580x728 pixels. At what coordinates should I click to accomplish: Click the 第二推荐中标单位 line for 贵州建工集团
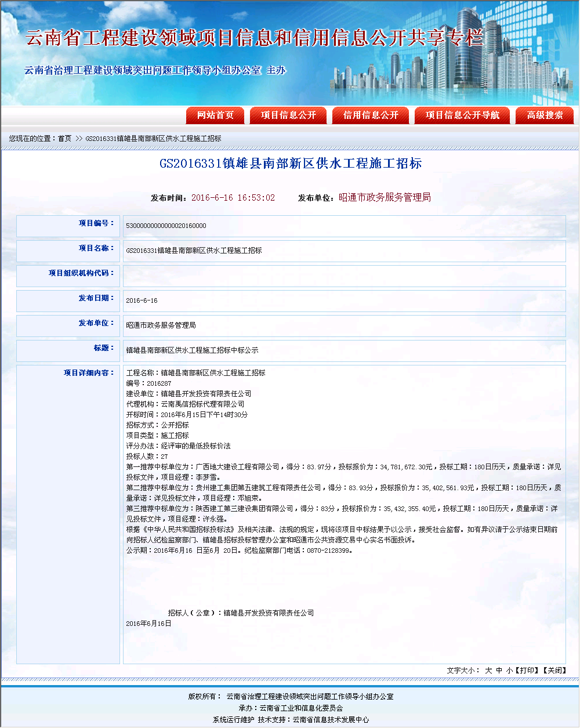click(343, 493)
